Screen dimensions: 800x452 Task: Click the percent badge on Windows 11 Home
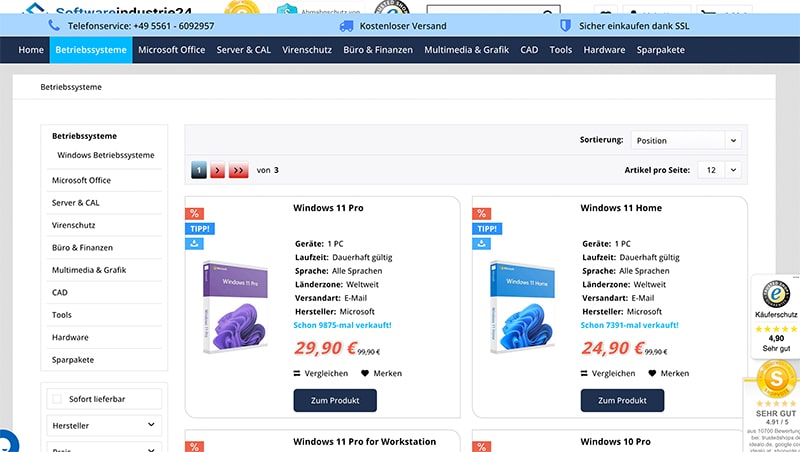click(482, 213)
